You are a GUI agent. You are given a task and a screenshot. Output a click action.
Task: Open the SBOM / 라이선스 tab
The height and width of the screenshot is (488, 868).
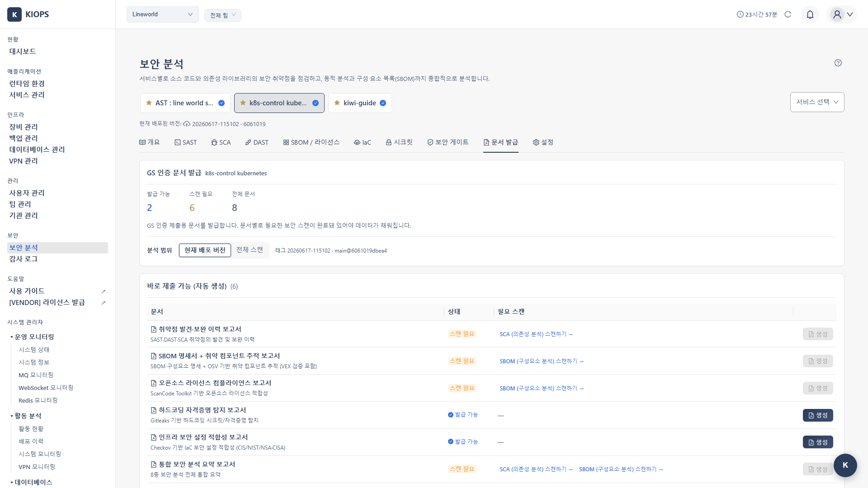click(x=311, y=142)
